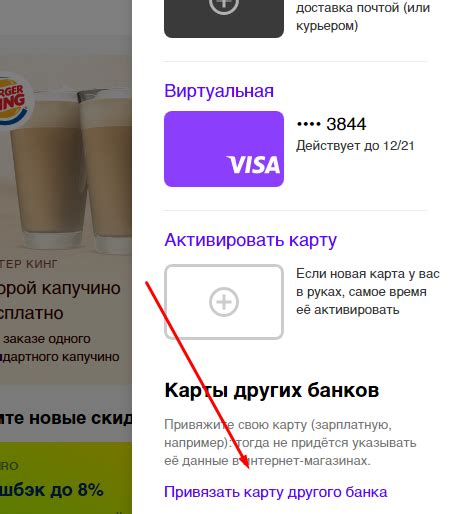Click the Карты других банков heading

tap(272, 390)
